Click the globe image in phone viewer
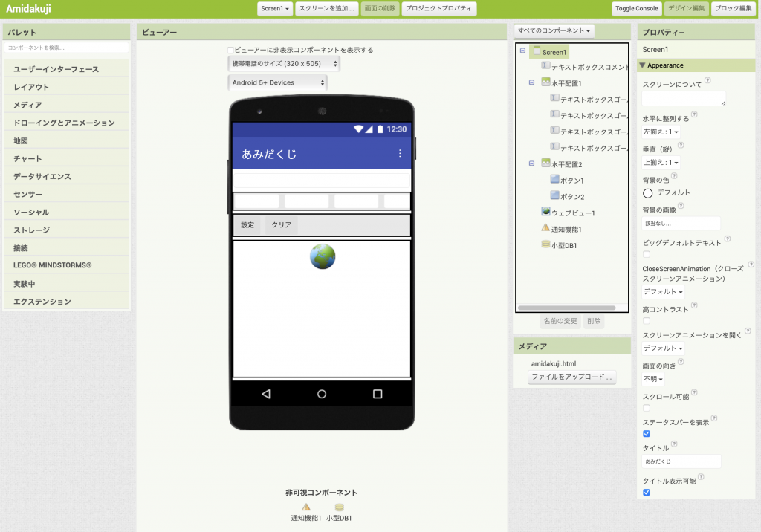 [323, 256]
